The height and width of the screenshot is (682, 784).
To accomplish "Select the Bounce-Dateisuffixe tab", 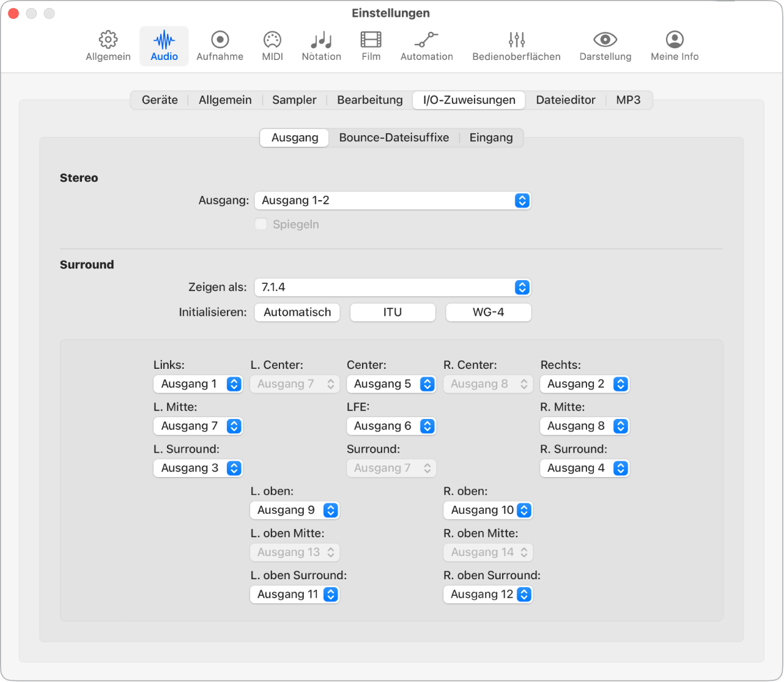I will (394, 138).
